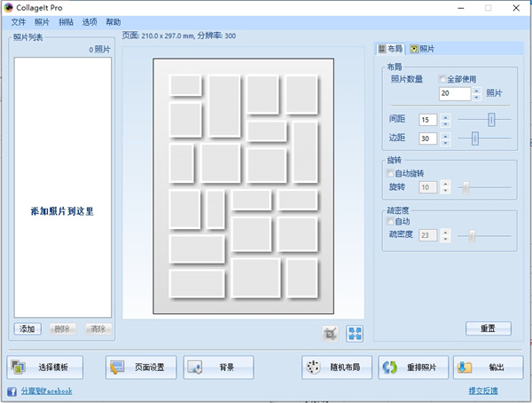Minimize the CollageIt Pro window
Image resolution: width=532 pixels, height=403 pixels.
pyautogui.click(x=461, y=8)
